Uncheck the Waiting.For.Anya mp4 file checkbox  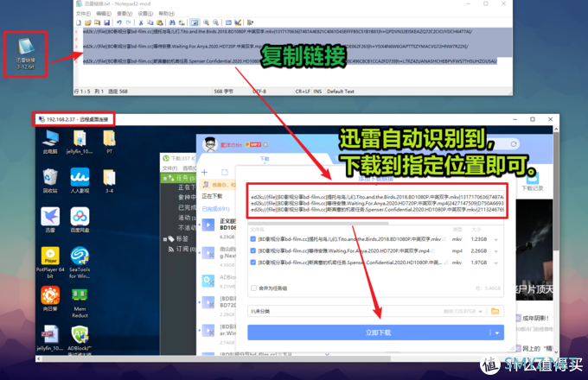pos(253,250)
